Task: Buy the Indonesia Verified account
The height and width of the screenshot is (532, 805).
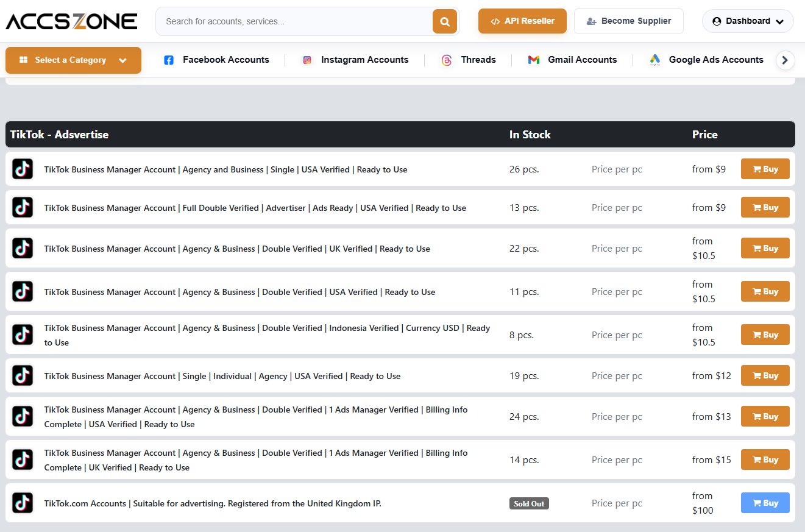Action: [x=765, y=335]
